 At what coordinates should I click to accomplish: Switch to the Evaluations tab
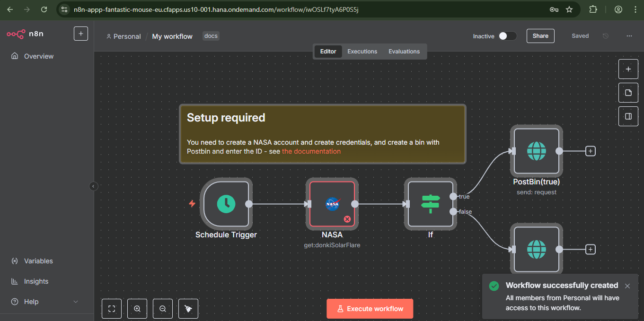[404, 51]
